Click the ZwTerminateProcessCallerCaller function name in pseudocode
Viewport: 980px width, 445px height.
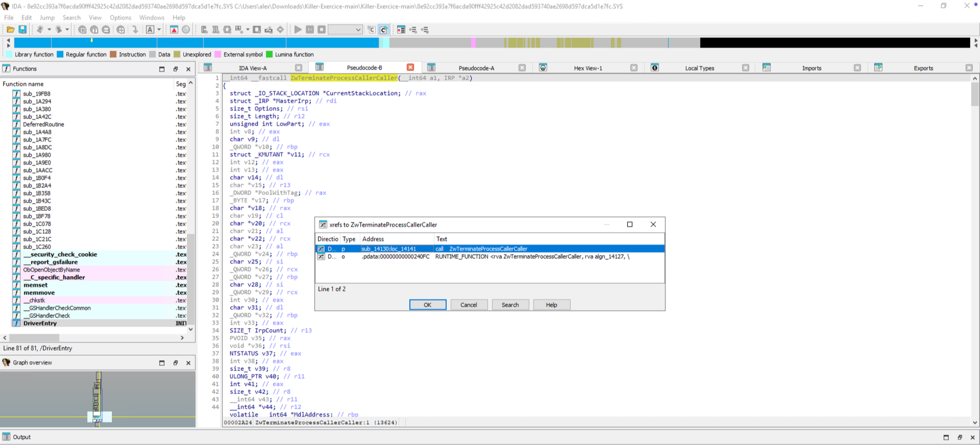pyautogui.click(x=344, y=78)
